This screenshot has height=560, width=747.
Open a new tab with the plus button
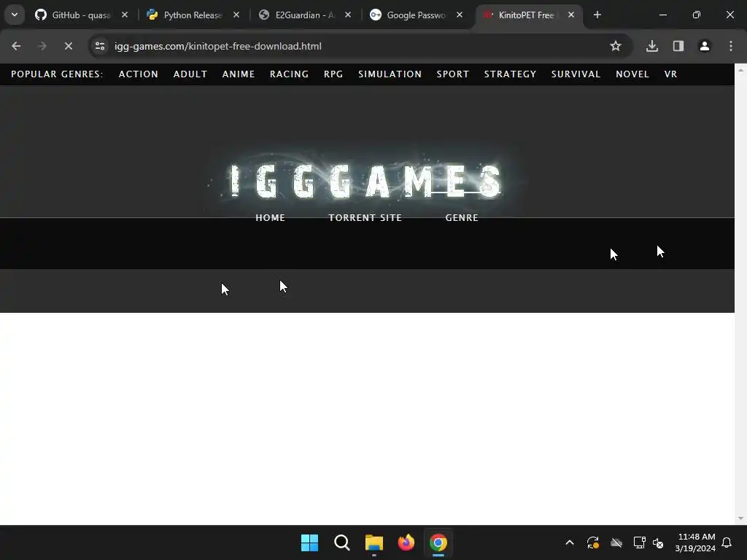(x=597, y=15)
